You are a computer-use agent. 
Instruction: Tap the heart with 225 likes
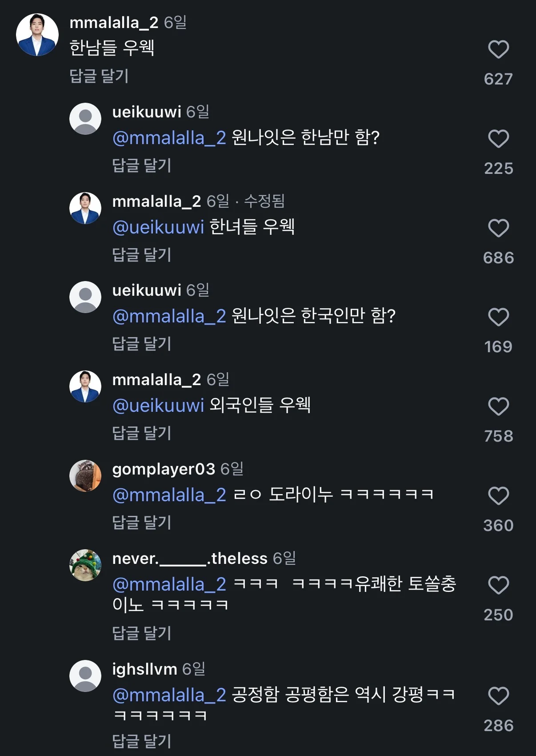tap(498, 139)
